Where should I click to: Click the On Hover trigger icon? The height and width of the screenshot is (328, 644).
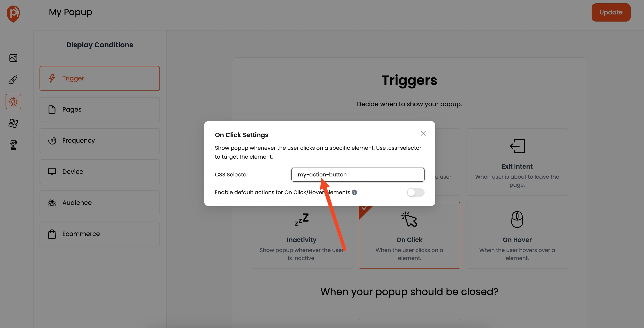tap(517, 219)
